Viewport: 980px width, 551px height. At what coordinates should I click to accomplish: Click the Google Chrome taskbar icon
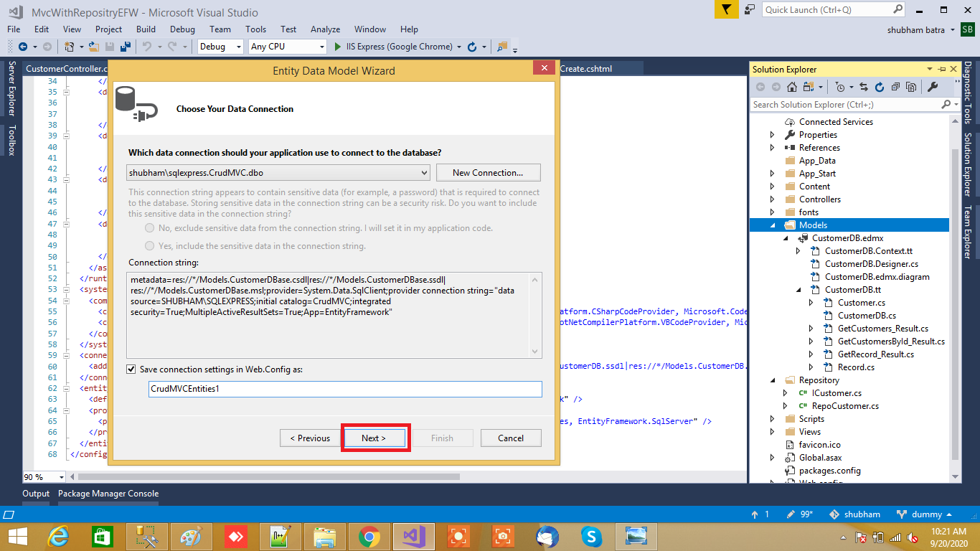click(x=369, y=536)
